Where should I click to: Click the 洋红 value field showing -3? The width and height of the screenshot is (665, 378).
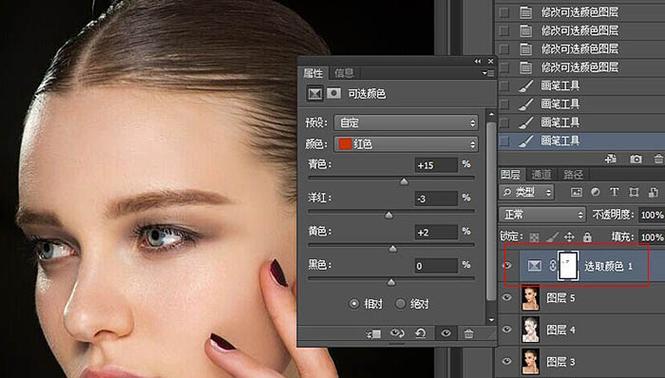[436, 199]
